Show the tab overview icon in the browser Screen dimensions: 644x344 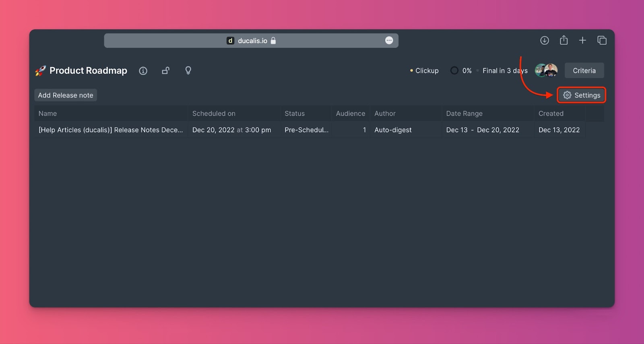[602, 40]
